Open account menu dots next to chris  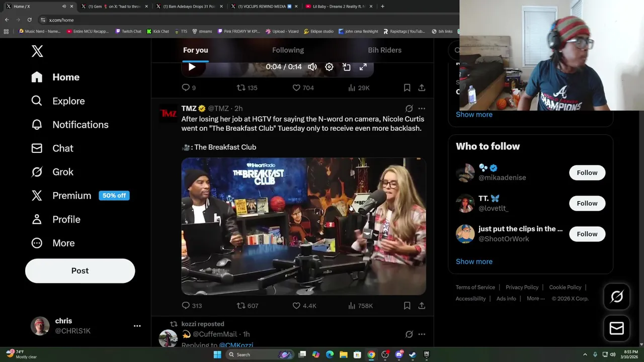(137, 326)
